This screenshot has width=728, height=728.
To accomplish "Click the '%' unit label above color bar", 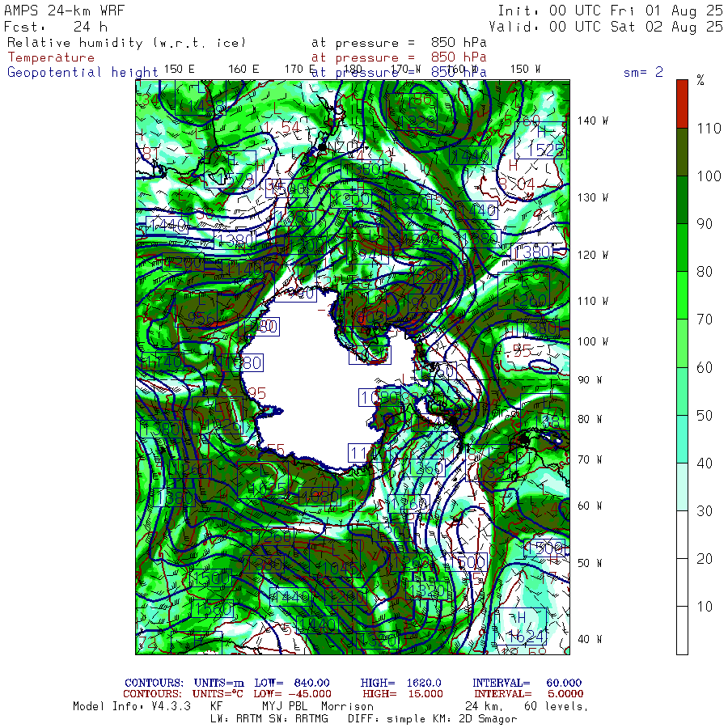I will click(700, 80).
